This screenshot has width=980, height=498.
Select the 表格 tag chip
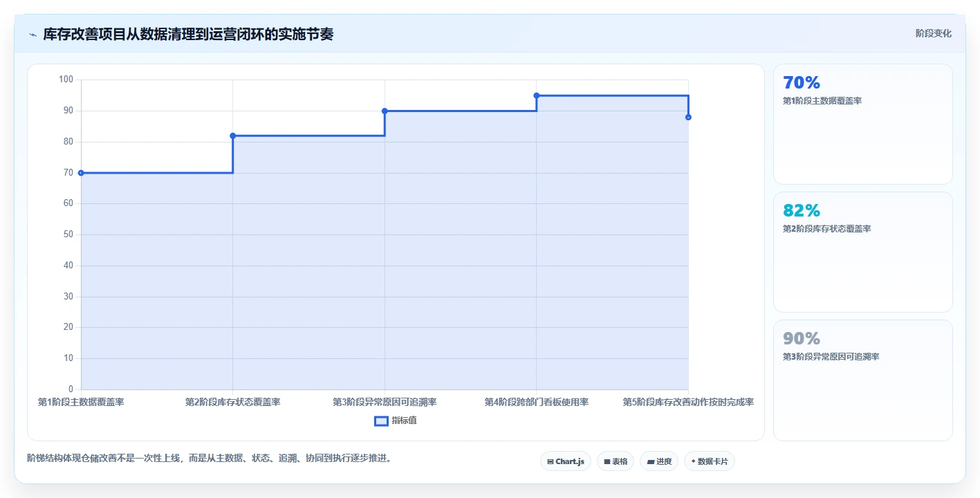[x=615, y=461]
